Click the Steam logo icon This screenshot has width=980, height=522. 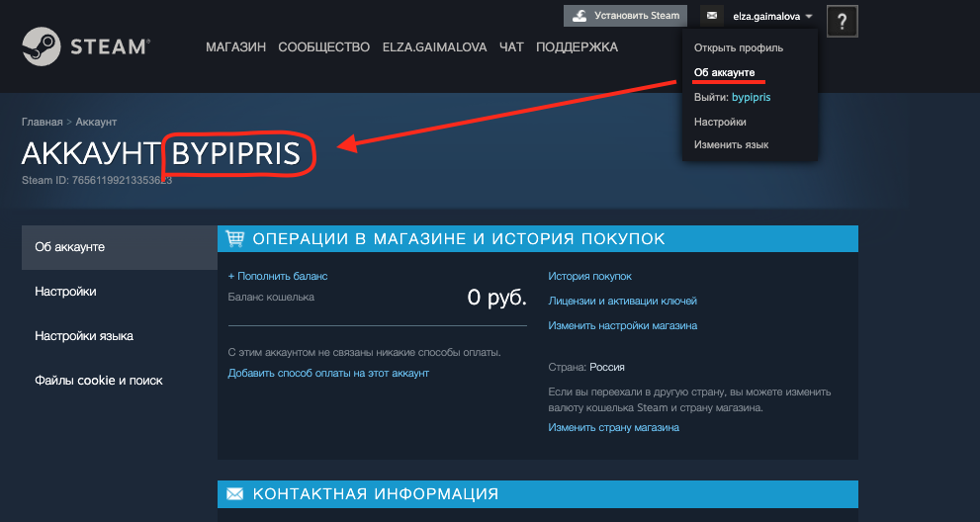coord(42,46)
